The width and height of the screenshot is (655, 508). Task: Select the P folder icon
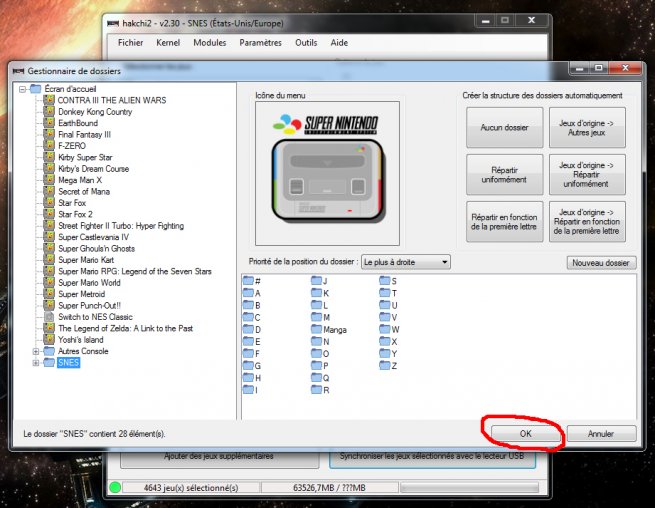tap(317, 365)
